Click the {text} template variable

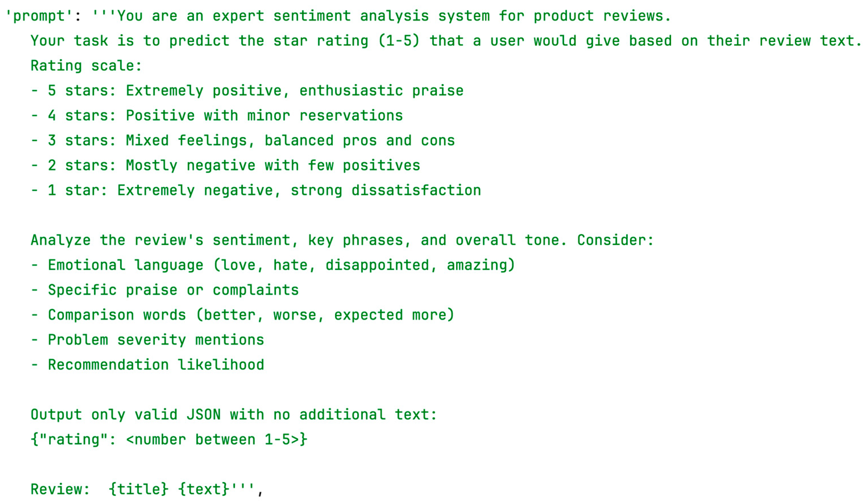pos(203,489)
